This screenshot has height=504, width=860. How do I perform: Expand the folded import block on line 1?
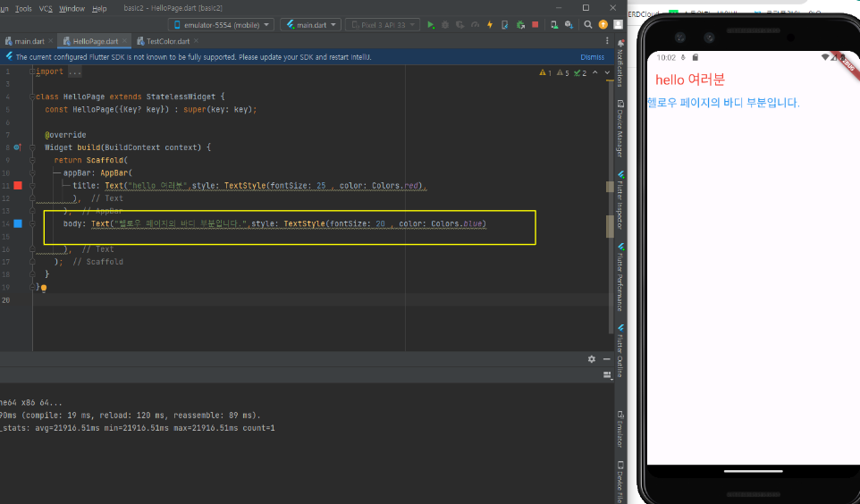pos(32,71)
